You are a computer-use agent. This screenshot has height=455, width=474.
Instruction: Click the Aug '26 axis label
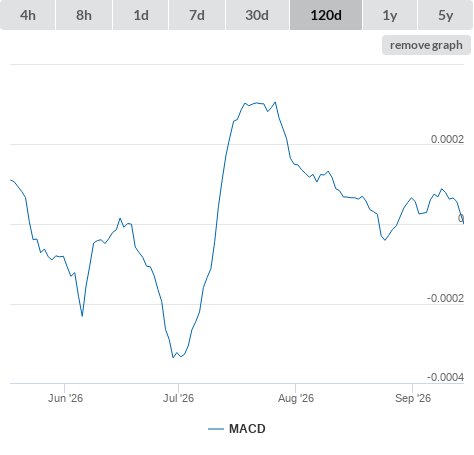[x=296, y=398]
